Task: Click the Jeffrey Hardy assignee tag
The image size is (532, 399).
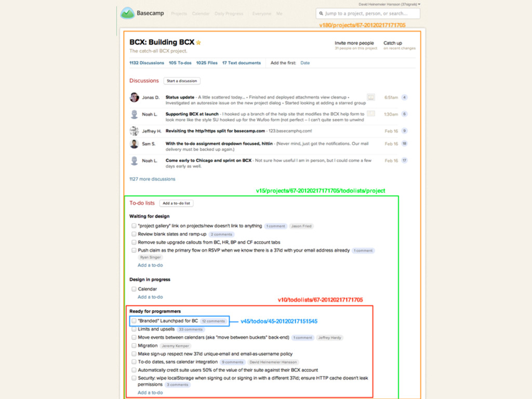Action: [329, 338]
